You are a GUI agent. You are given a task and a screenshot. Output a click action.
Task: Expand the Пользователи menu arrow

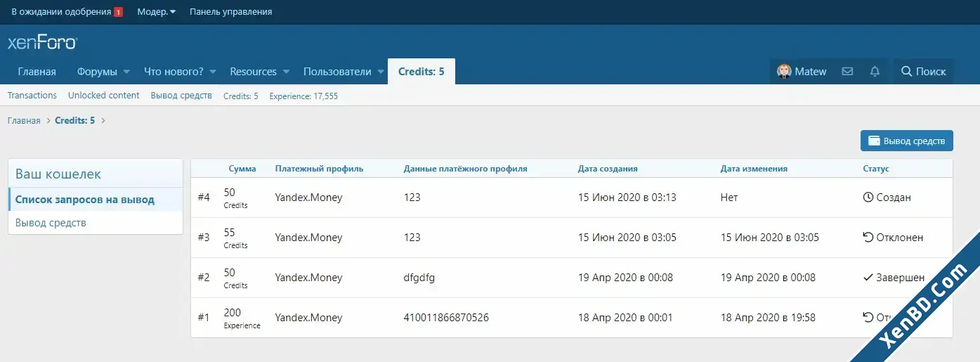380,72
